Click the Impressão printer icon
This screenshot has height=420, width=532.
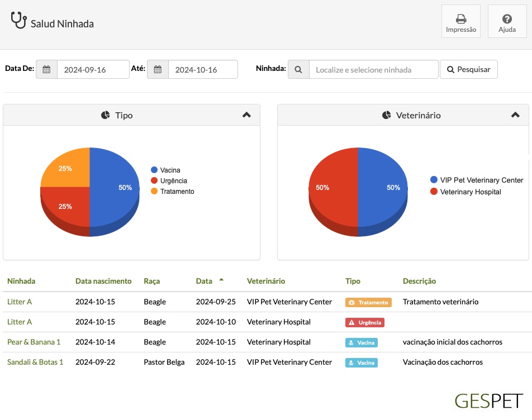pos(460,18)
